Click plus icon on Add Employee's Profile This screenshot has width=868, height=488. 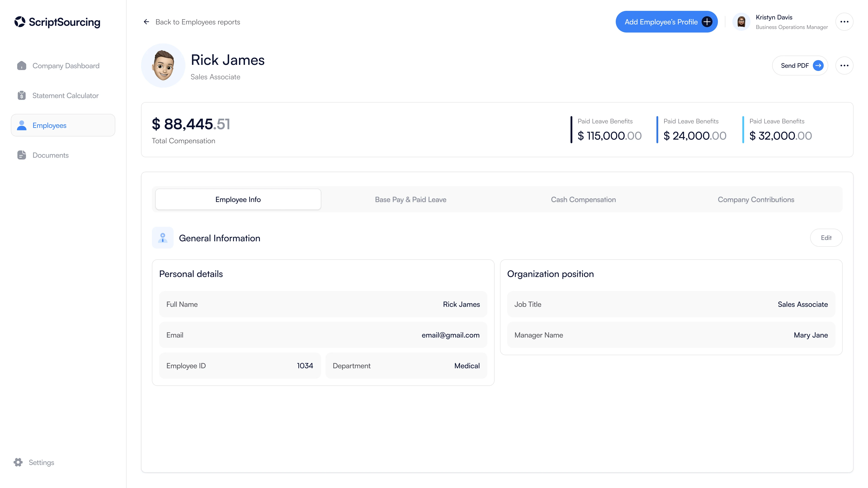(707, 22)
